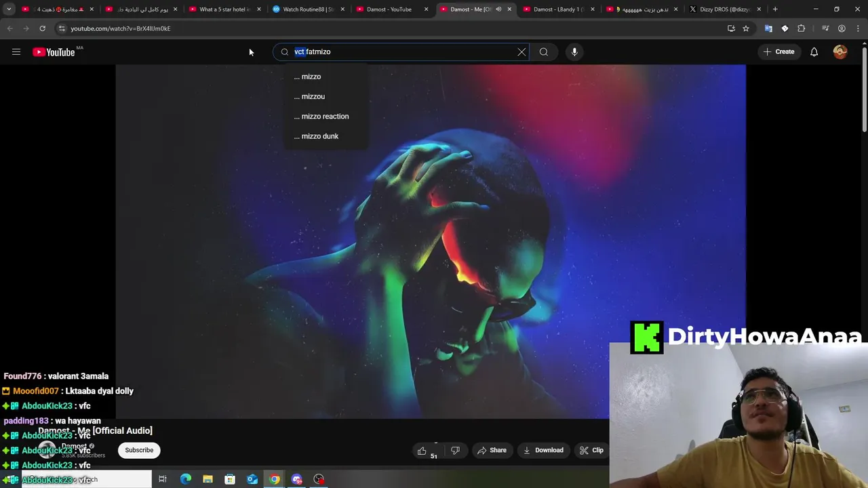Switch to the 'Damost - YouTube' tab
The width and height of the screenshot is (868, 488).
tap(391, 9)
